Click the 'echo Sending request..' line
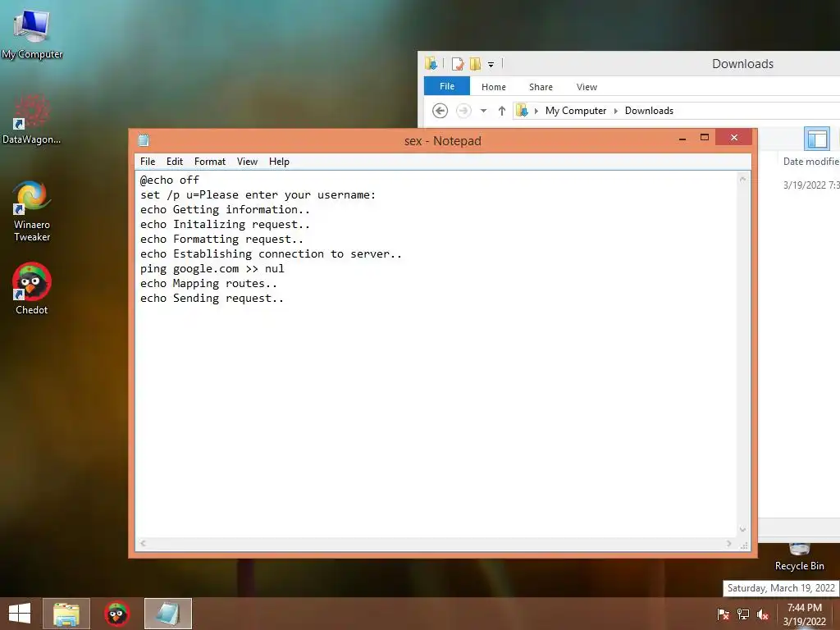This screenshot has height=630, width=840. tap(212, 299)
